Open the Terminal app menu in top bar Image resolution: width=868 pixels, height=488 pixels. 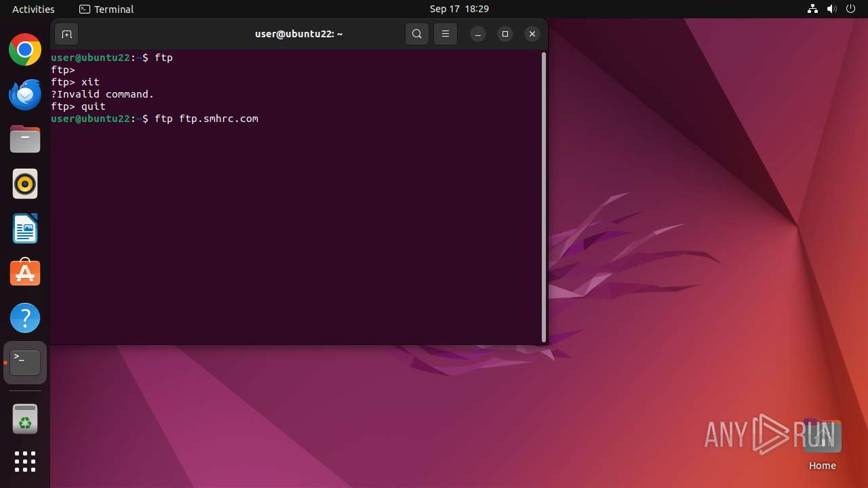[106, 9]
